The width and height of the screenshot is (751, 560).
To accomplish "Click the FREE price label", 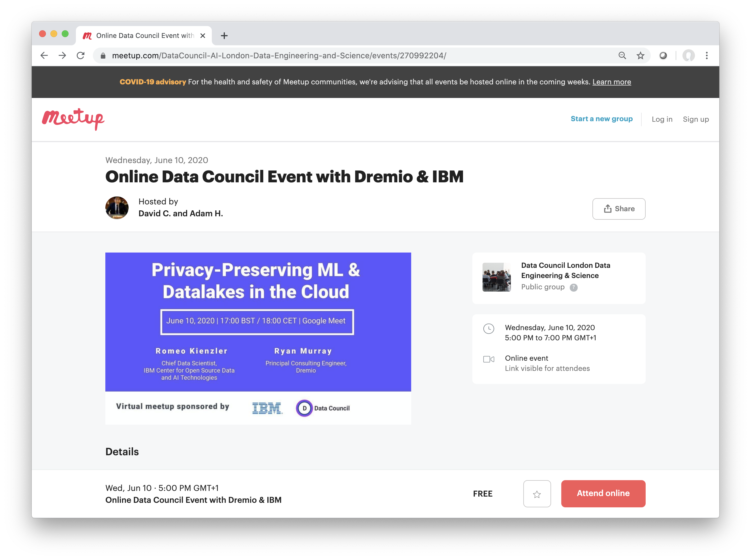I will (482, 493).
